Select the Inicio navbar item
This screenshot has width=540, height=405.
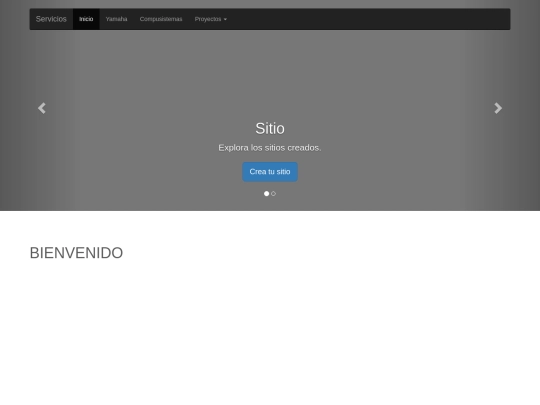tap(86, 19)
